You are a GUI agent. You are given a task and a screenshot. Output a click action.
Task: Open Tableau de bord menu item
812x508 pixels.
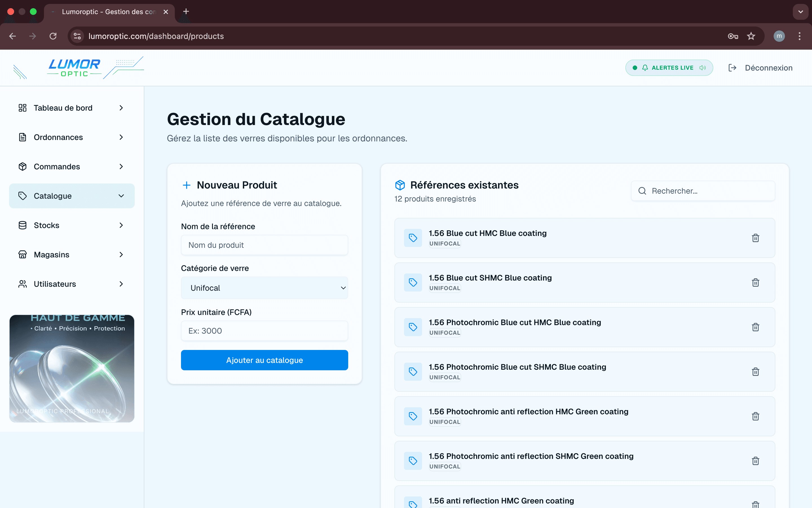(72, 108)
